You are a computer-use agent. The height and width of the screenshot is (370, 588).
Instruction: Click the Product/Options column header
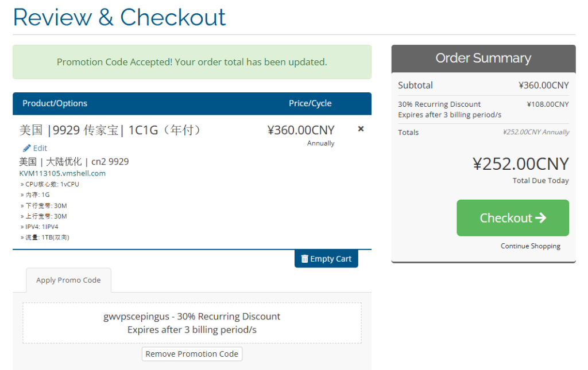(55, 104)
